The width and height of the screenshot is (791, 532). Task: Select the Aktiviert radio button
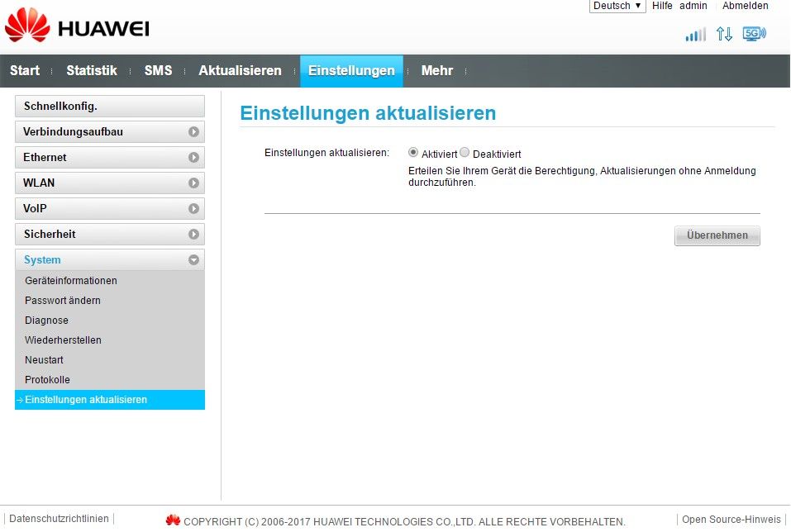coord(413,153)
